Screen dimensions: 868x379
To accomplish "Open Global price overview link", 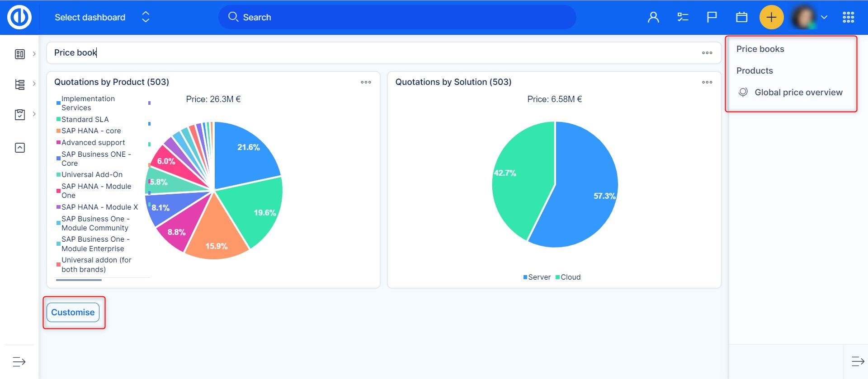I will tap(798, 92).
